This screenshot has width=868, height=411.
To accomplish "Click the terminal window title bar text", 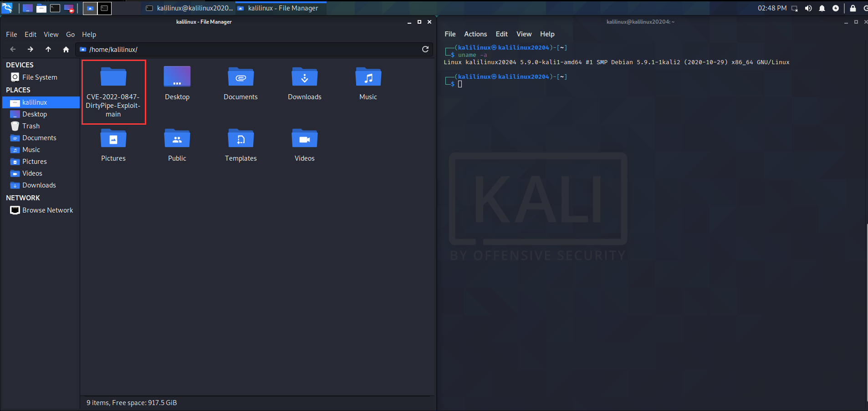I will point(640,22).
